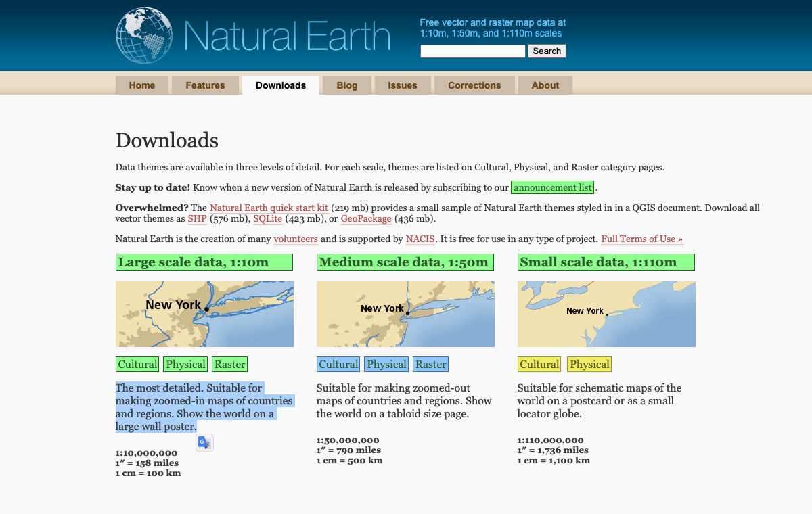Open Small scale data, 1:110m heading

606,262
